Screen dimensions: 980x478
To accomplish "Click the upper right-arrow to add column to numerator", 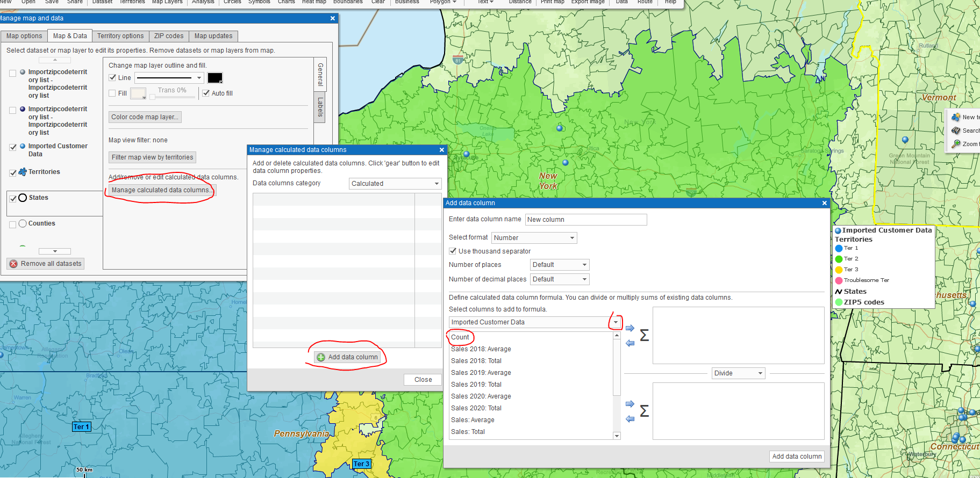I will [x=630, y=328].
